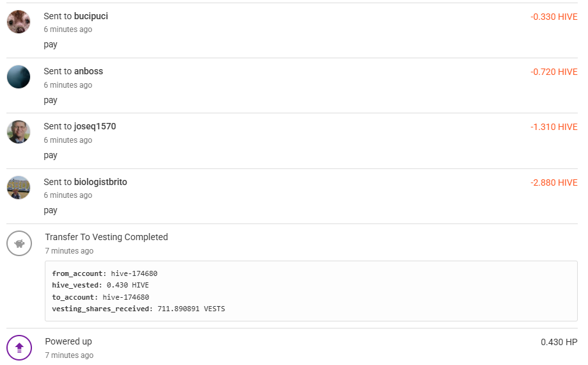The width and height of the screenshot is (588, 365).
Task: Click the 0.430 HP powered up amount
Action: click(x=559, y=342)
